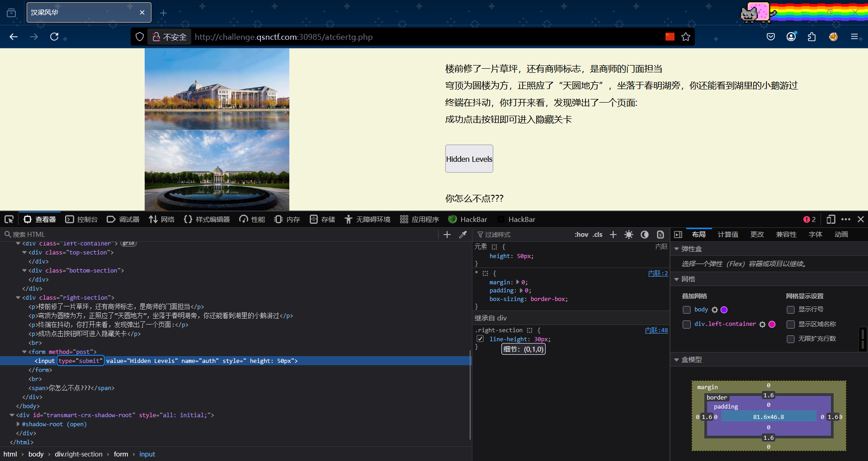Toggle .cls classes panel
Image resolution: width=868 pixels, height=461 pixels.
598,235
